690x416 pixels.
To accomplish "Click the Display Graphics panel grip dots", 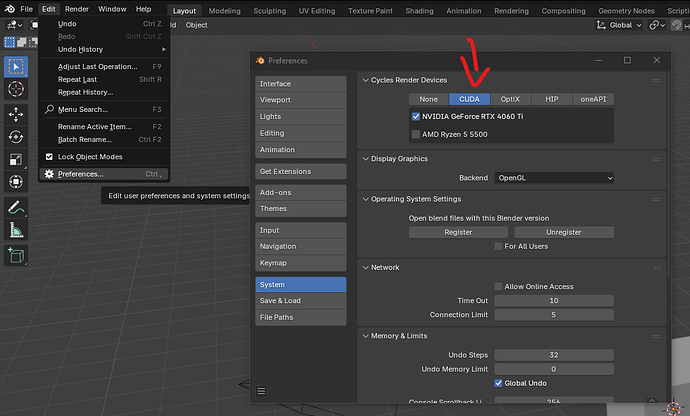I will 657,159.
